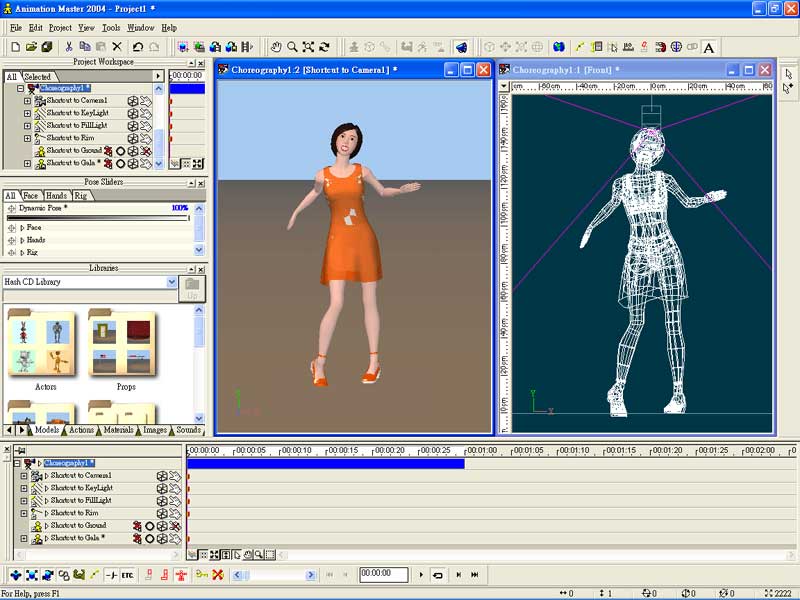Viewport: 800px width, 600px height.
Task: Click the ETC button in bottom toolbar
Action: tap(128, 575)
